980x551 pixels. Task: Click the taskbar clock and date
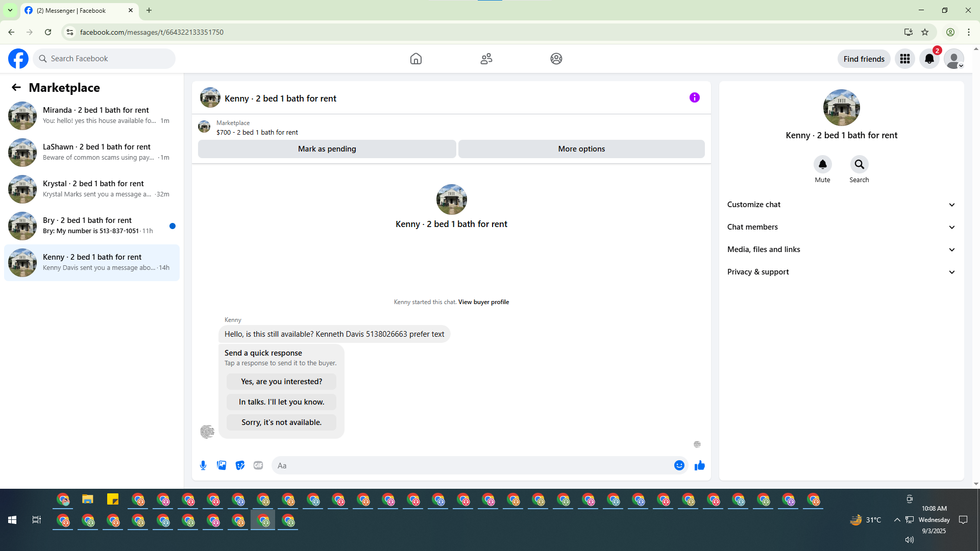934,520
